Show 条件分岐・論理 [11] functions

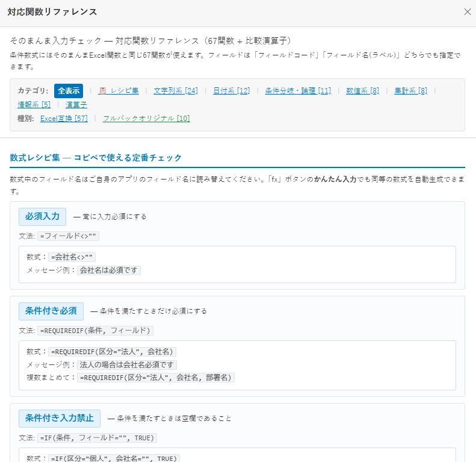[x=298, y=90]
